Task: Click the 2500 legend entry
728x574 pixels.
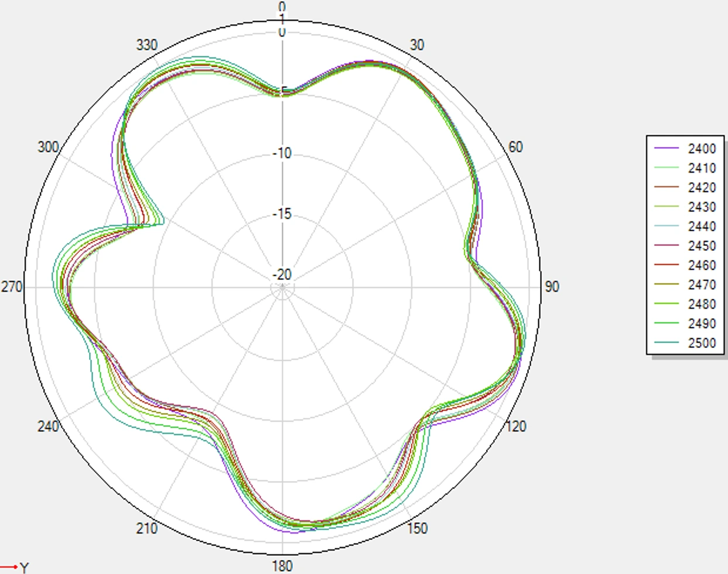Action: 685,342
